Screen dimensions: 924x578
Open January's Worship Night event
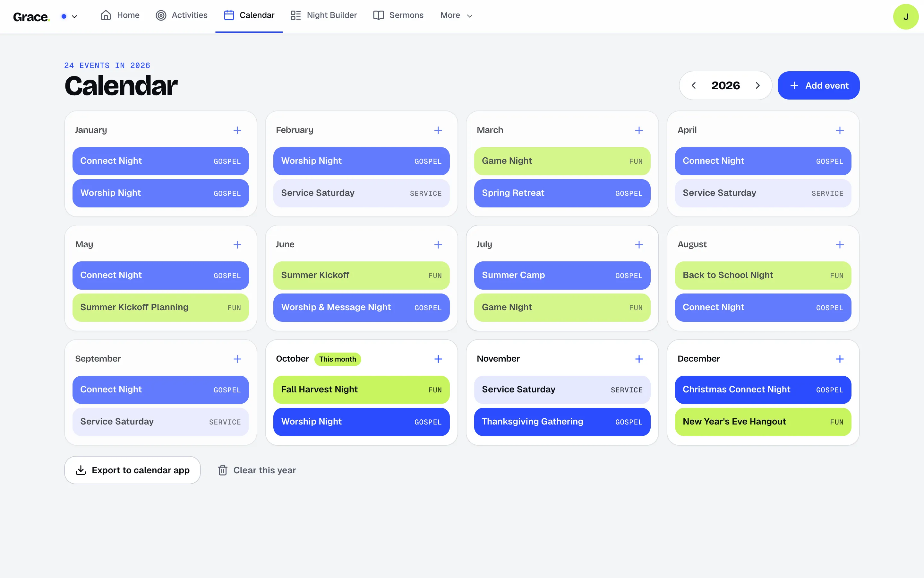pos(160,193)
